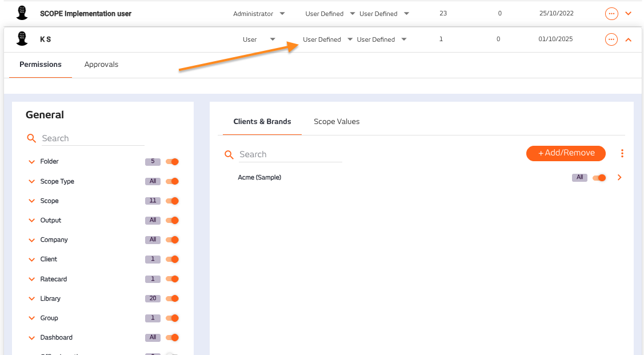Open the vertical dots menu beside Add/Remove
Screen dimensions: 644x355
tap(622, 153)
